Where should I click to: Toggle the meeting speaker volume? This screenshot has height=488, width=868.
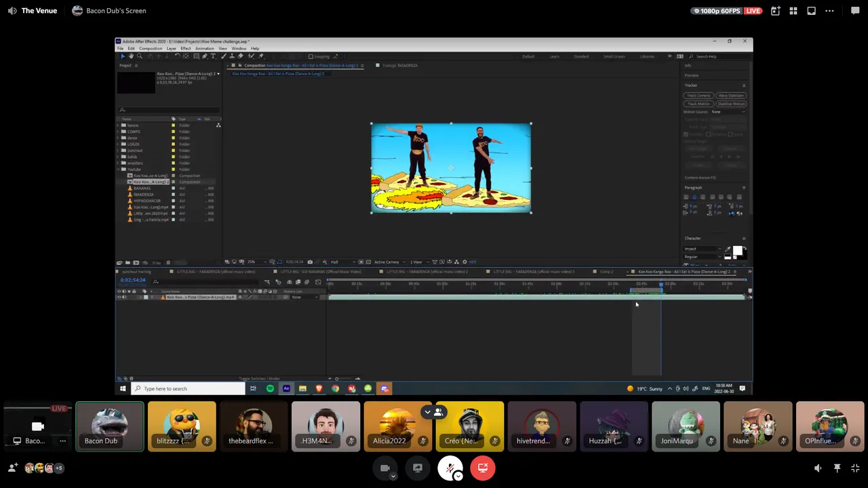tap(818, 468)
